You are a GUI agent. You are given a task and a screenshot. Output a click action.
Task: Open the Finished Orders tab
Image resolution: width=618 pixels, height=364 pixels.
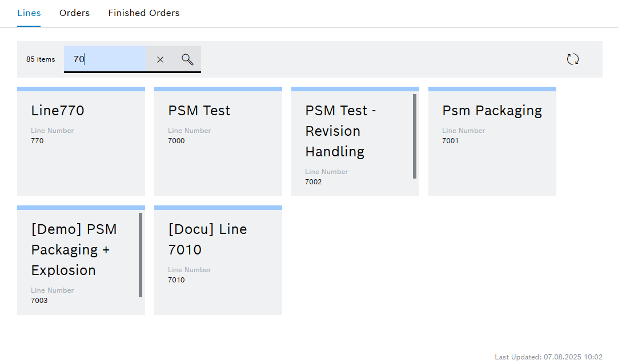tap(143, 13)
